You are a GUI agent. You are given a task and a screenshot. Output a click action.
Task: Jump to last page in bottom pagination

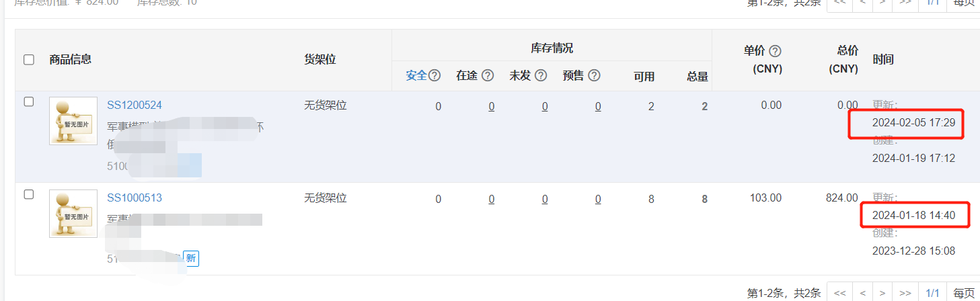(905, 293)
